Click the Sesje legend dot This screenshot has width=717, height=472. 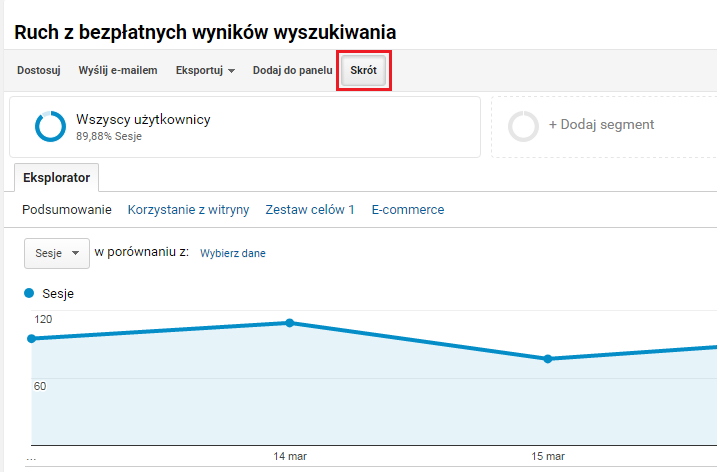pos(29,293)
